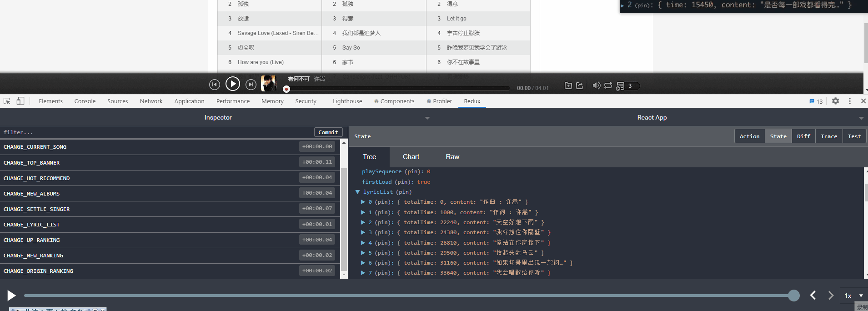Step forward to next action arrow
The width and height of the screenshot is (868, 311).
[831, 296]
